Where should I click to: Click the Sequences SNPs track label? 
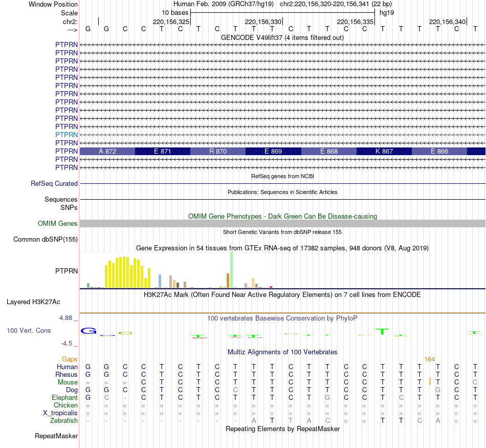pos(61,203)
